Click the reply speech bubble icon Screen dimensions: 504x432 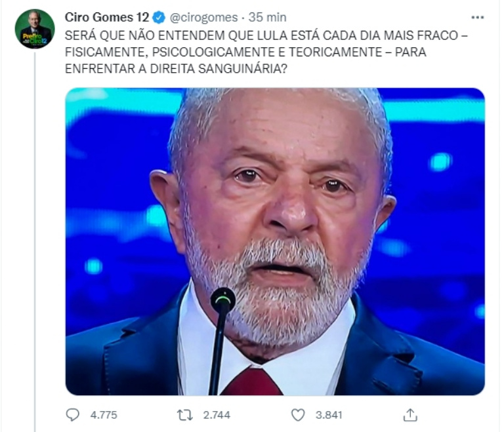(x=73, y=414)
